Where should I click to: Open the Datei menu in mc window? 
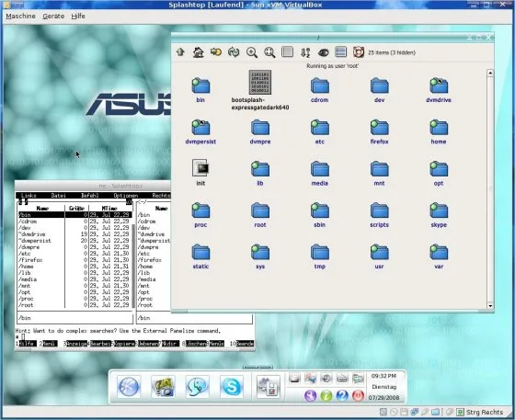pos(59,195)
